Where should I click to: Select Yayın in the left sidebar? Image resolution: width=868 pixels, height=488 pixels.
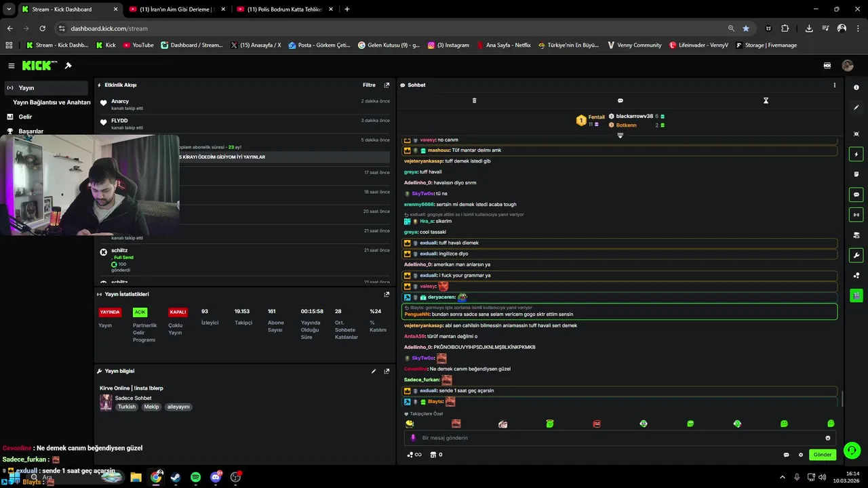click(46, 88)
